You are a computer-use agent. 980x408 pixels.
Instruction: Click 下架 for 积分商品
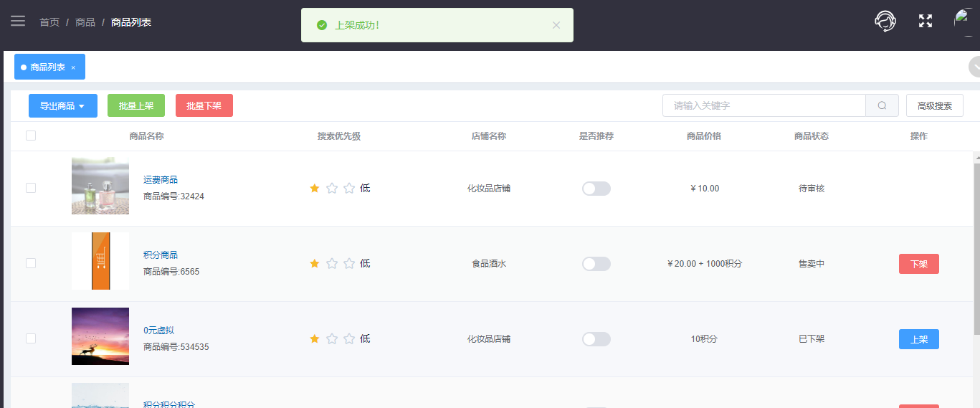[x=919, y=264]
